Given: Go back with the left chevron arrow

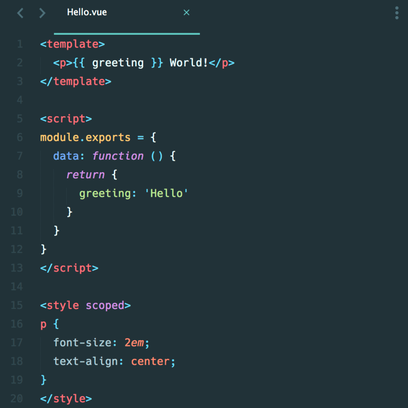Looking at the screenshot, I should click(20, 13).
